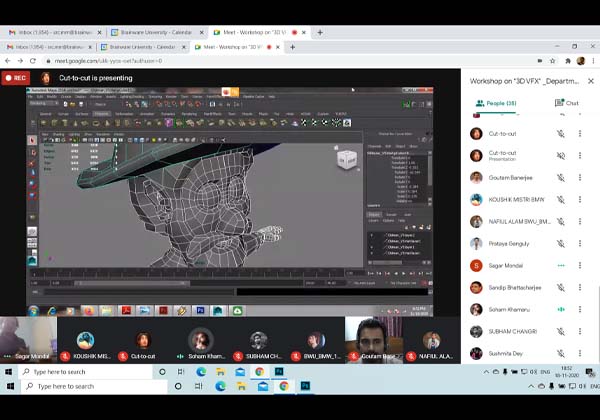Open more options for Sushmita Dey
Screen dimensions: 600x420
coord(580,353)
